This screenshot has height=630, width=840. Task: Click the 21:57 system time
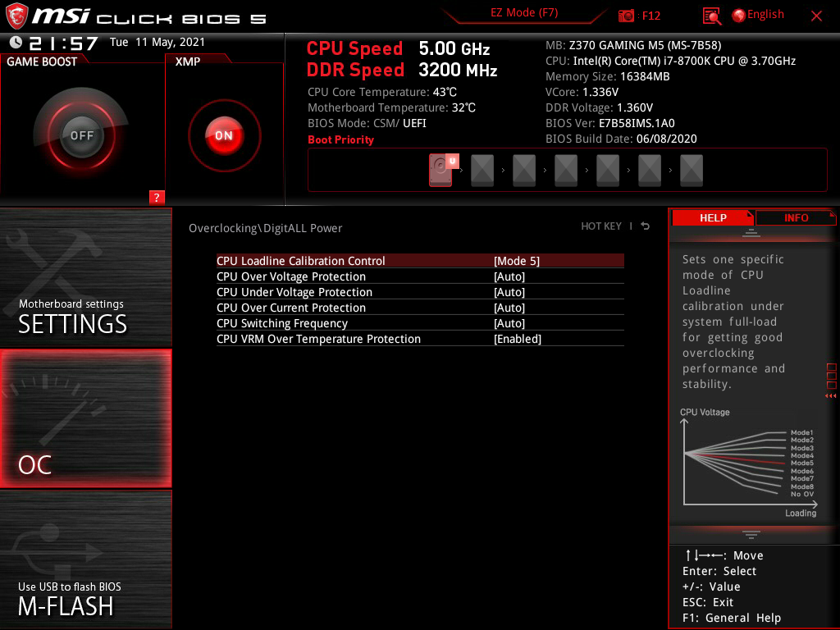tap(64, 43)
